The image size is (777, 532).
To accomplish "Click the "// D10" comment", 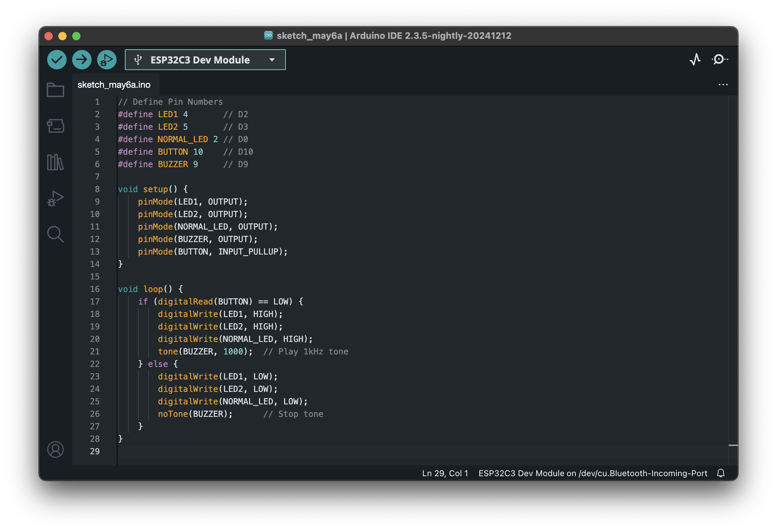I will click(238, 152).
